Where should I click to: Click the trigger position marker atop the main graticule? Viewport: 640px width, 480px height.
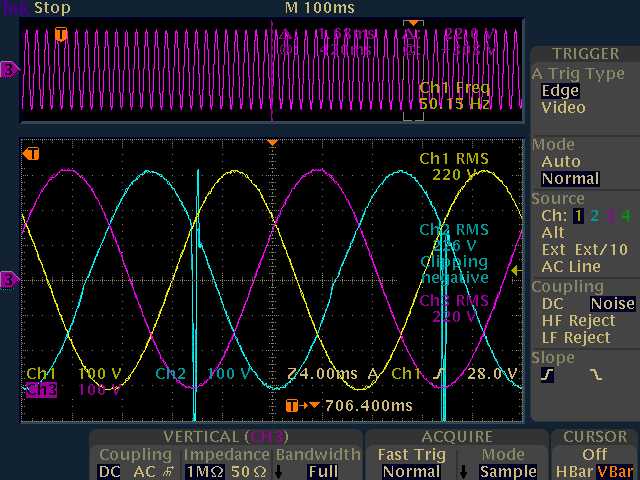point(271,144)
